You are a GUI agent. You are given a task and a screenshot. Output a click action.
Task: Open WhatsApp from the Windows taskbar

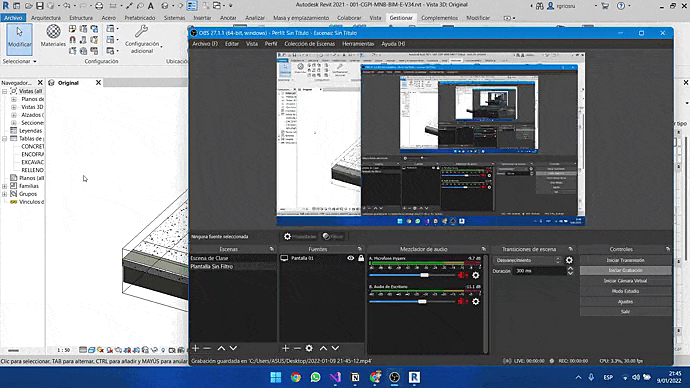(x=316, y=377)
